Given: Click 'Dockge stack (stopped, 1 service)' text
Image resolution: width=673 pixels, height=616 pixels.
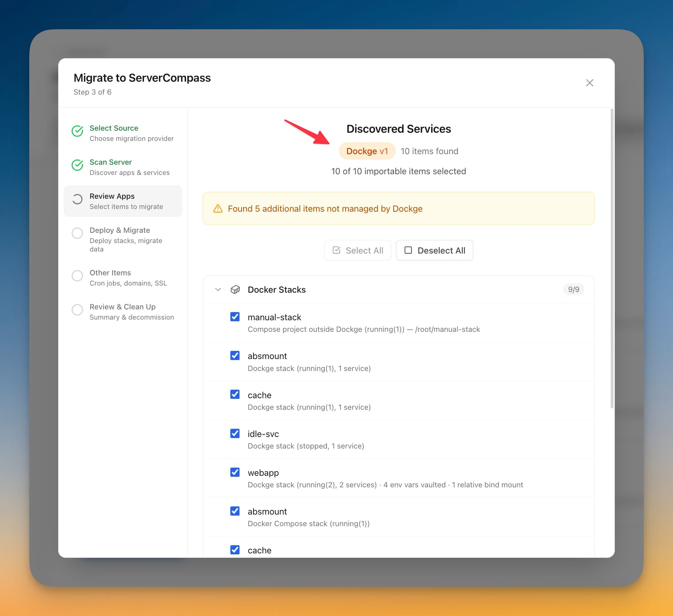Looking at the screenshot, I should 306,446.
